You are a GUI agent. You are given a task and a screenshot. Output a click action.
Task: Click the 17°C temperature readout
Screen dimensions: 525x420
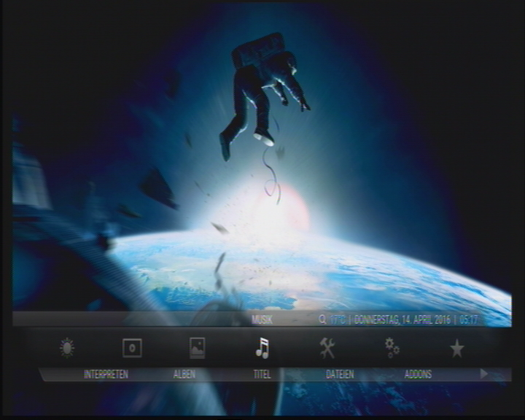click(x=338, y=319)
